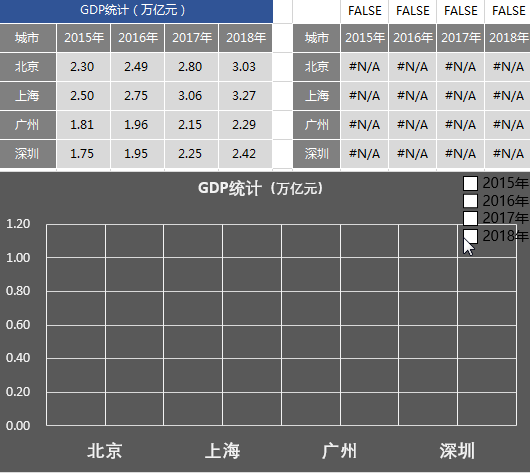Select the 2016年 header in left table
This screenshot has height=473, width=530.
pos(138,38)
